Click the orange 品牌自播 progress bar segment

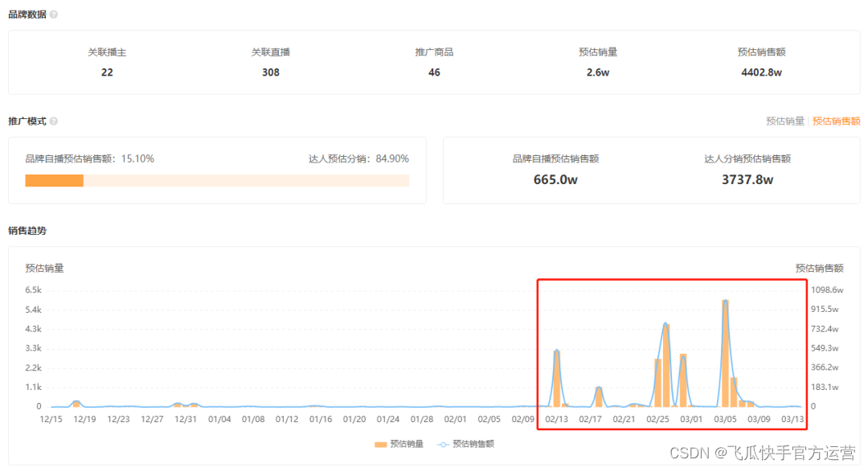pyautogui.click(x=55, y=181)
